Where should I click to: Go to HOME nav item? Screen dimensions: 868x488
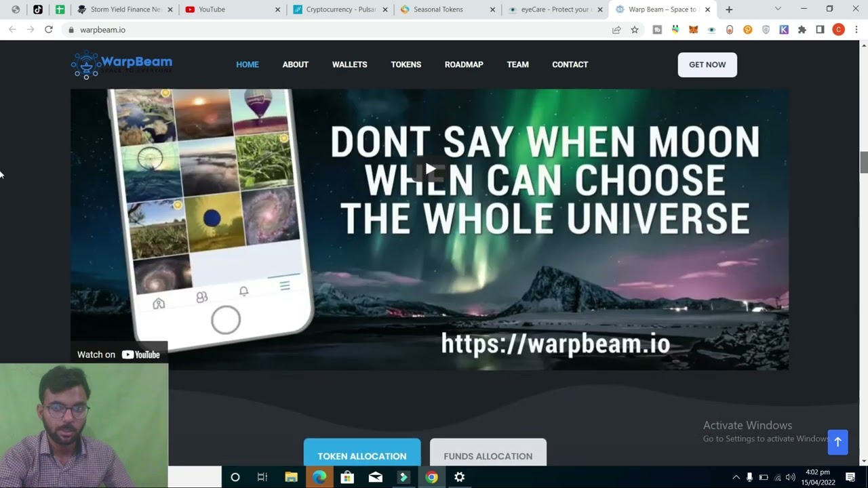click(x=248, y=64)
